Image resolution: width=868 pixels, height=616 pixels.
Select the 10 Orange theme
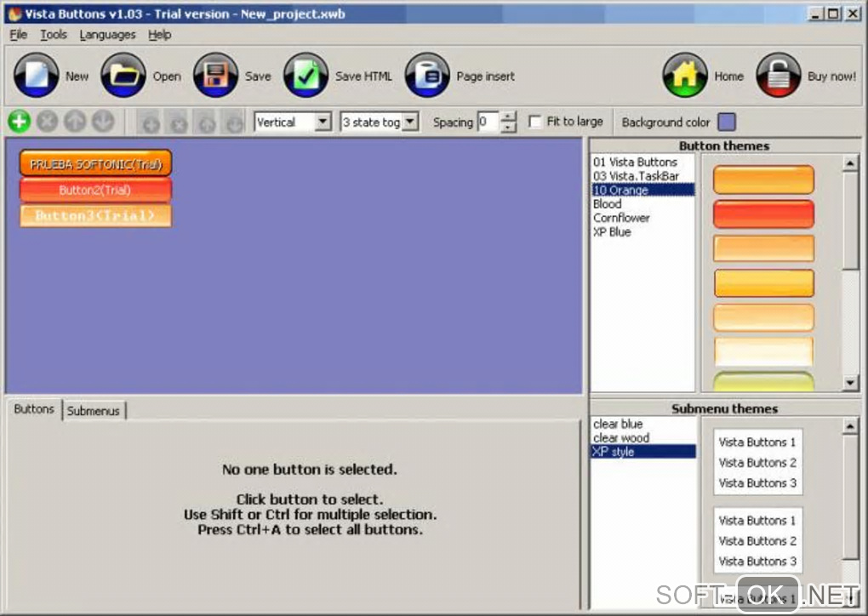pyautogui.click(x=642, y=190)
